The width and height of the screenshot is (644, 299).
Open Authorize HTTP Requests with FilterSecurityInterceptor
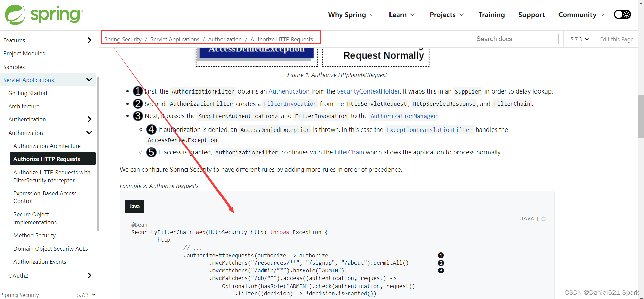[x=52, y=176]
